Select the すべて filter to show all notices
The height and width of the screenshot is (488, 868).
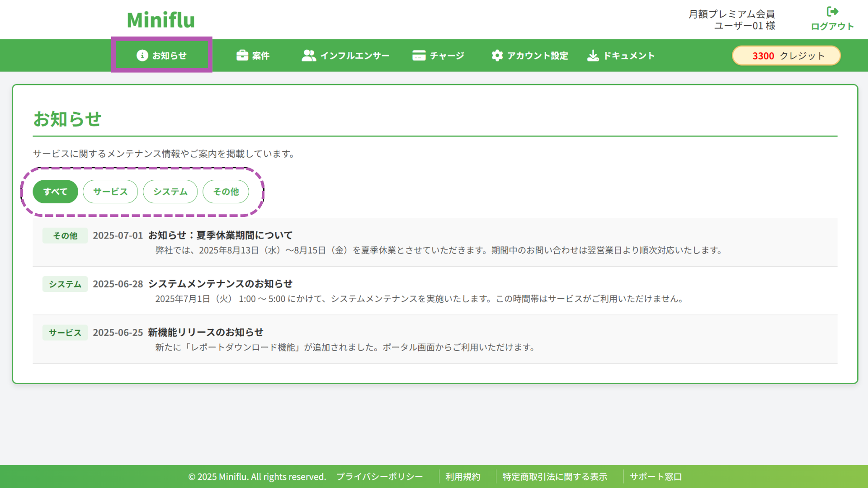[55, 192]
